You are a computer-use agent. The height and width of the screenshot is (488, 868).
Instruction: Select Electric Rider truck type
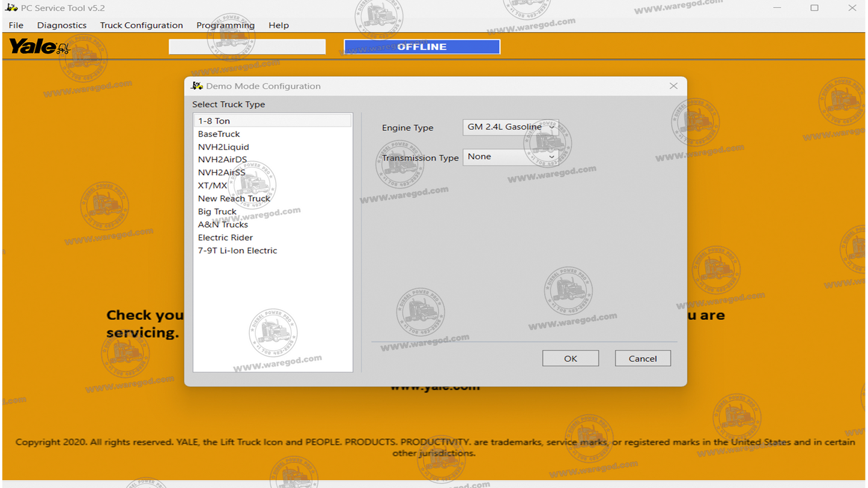coord(272,238)
